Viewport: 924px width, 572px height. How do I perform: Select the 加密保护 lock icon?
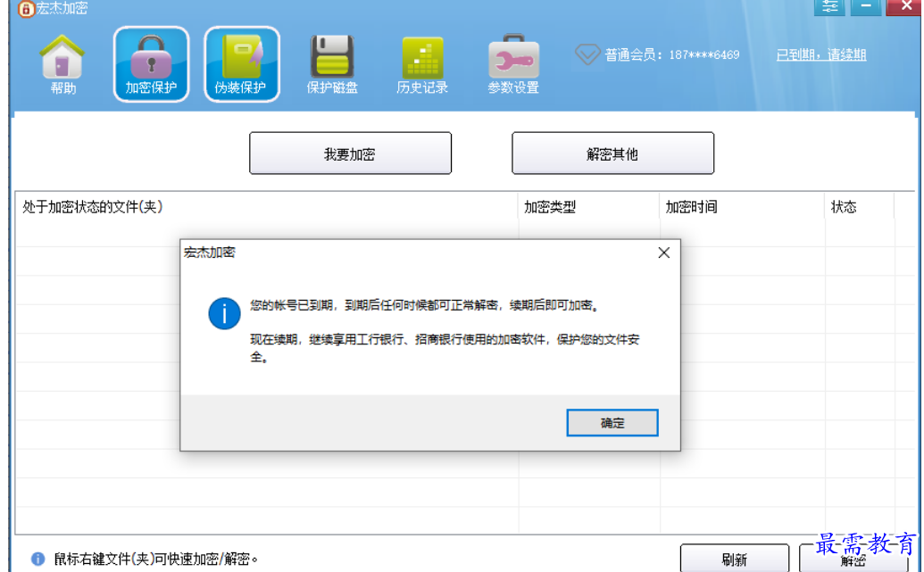pos(151,63)
